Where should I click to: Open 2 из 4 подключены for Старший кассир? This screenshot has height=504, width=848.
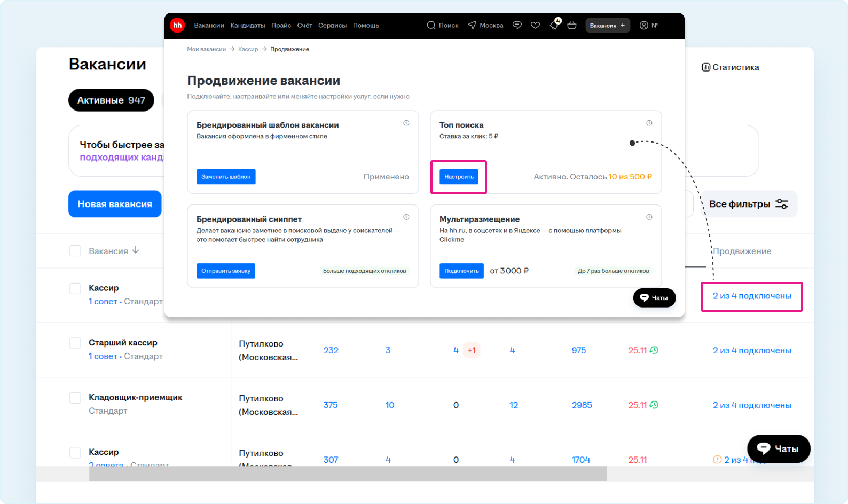tap(751, 351)
